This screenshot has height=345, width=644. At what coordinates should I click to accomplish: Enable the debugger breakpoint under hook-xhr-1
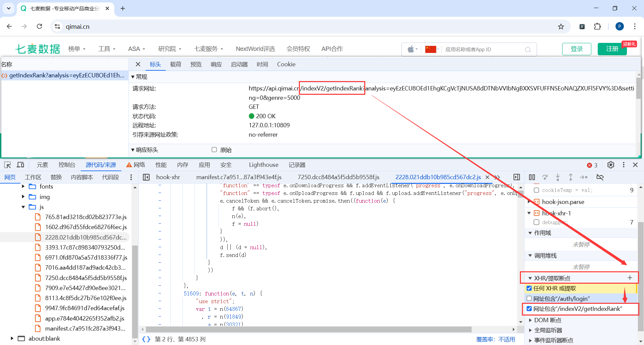click(536, 222)
